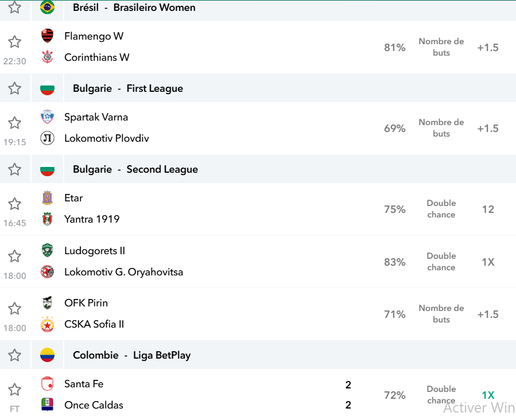516x420 pixels.
Task: Star the Bulgarie First League competition
Action: click(14, 88)
